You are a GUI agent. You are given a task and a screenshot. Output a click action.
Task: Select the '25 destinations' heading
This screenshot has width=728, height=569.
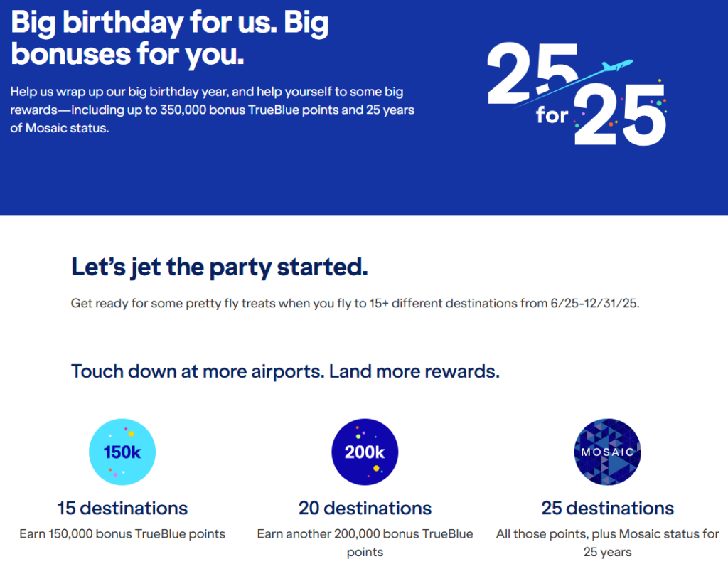tap(608, 508)
